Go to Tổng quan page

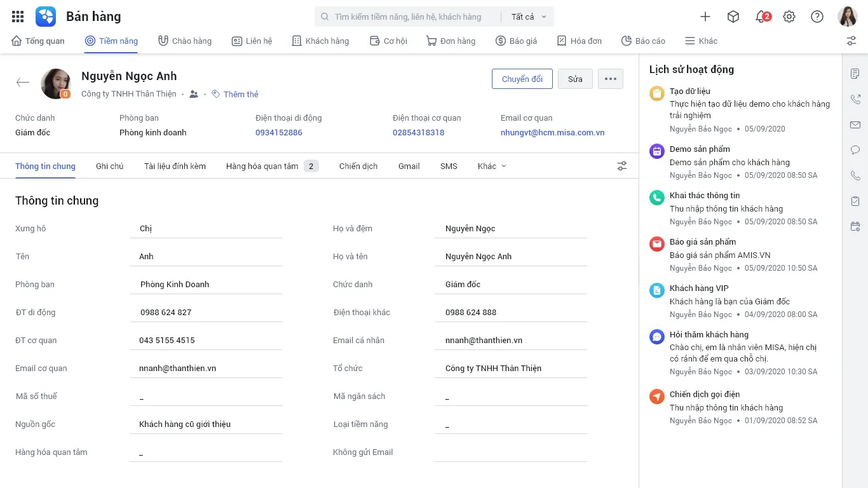(x=38, y=41)
